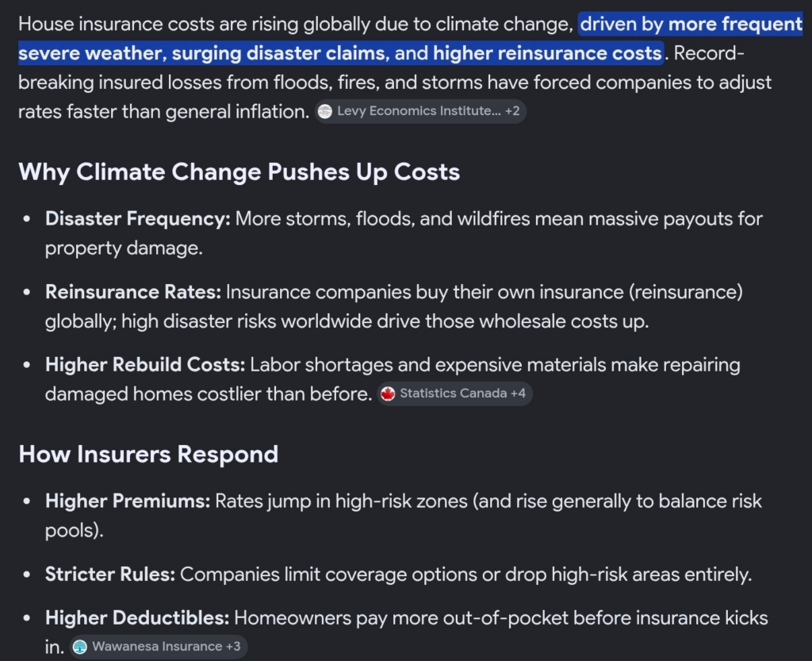Click the teal Wawanesa Insurance favicon icon

[x=80, y=647]
